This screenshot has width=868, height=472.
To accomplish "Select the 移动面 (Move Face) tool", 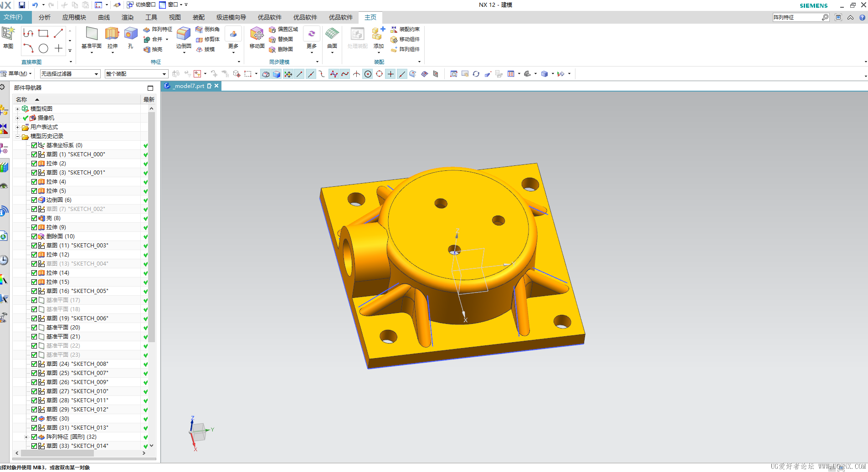I will coord(257,34).
